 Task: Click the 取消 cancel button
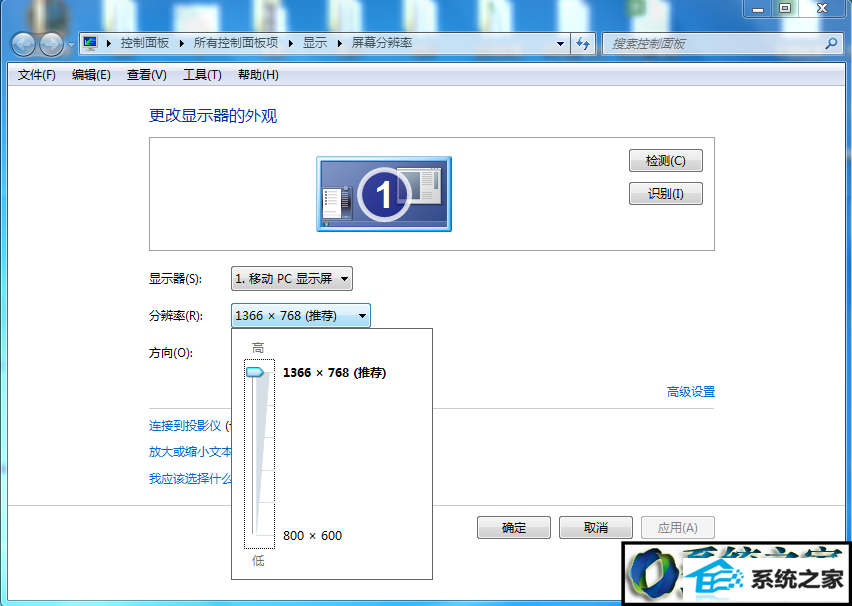click(595, 527)
